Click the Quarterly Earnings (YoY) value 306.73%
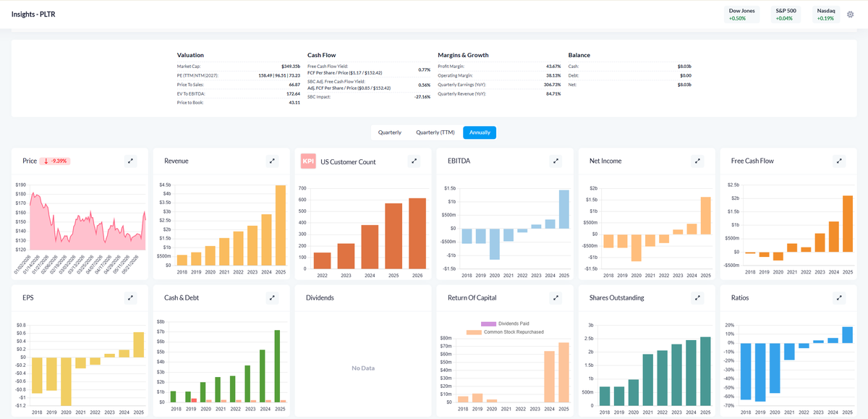Screen dimensions: 868x419 tap(552, 84)
